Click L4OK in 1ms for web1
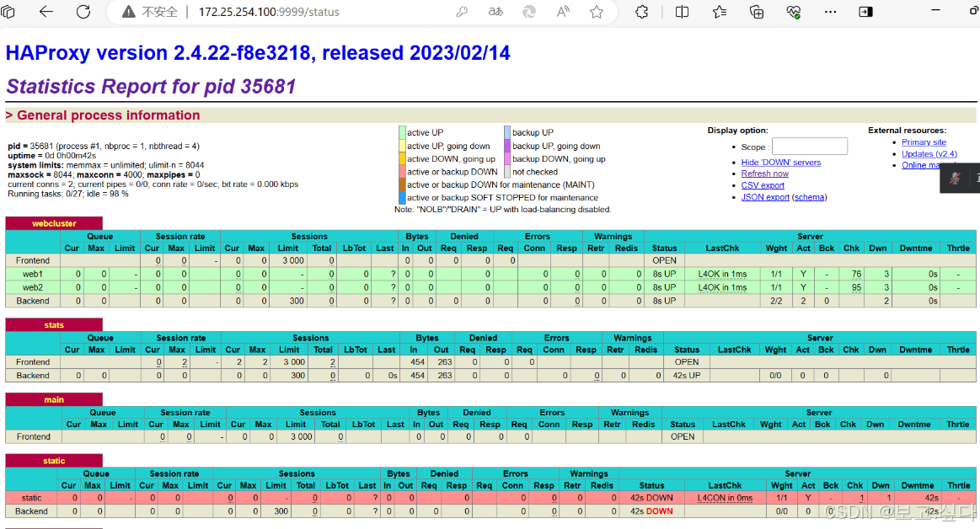 (722, 274)
